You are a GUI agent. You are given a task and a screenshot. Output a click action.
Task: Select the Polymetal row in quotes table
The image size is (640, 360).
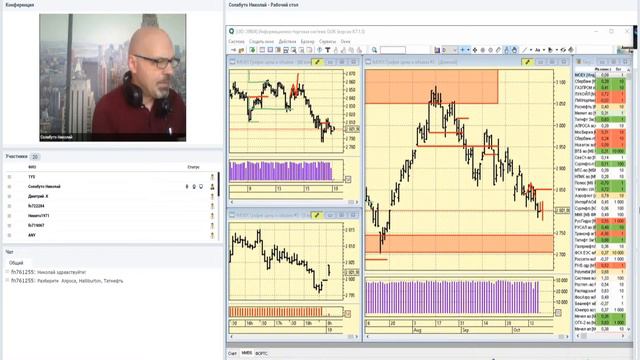[x=600, y=272]
